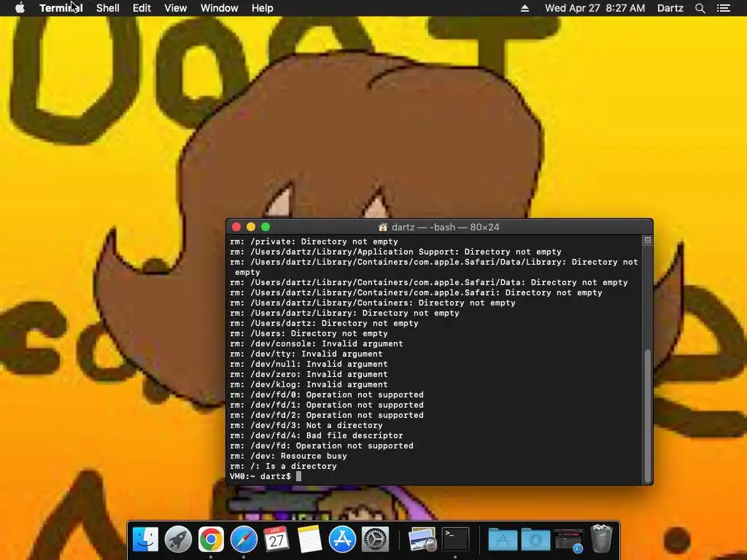Click 'rm: /private: Directory not empty' line

click(314, 241)
